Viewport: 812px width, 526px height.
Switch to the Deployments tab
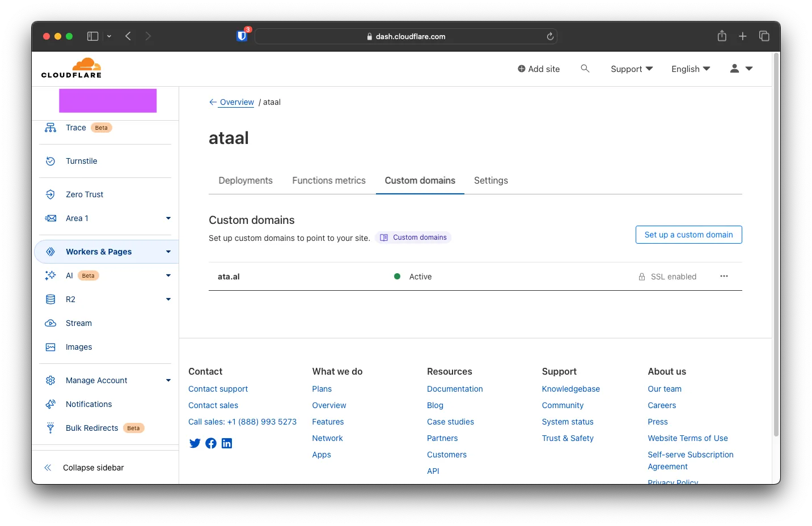coord(246,180)
